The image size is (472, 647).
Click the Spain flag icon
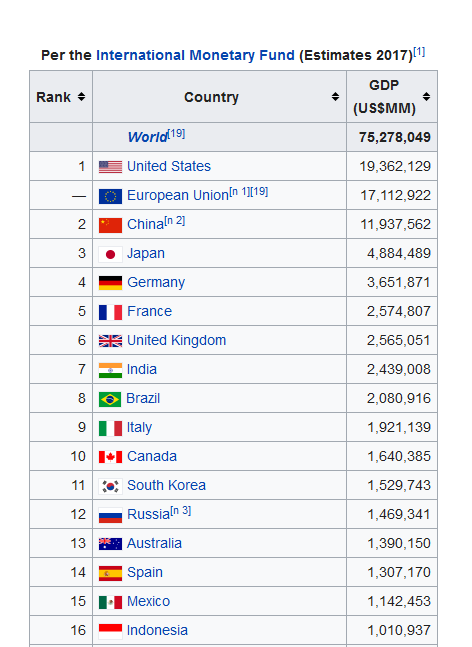click(110, 573)
